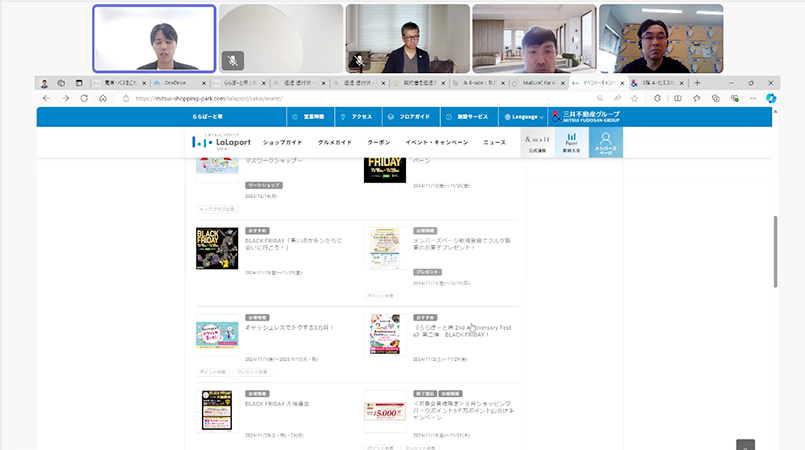Click 施設サービス in the blue header
Screen dimensions: 805x450
coord(469,117)
